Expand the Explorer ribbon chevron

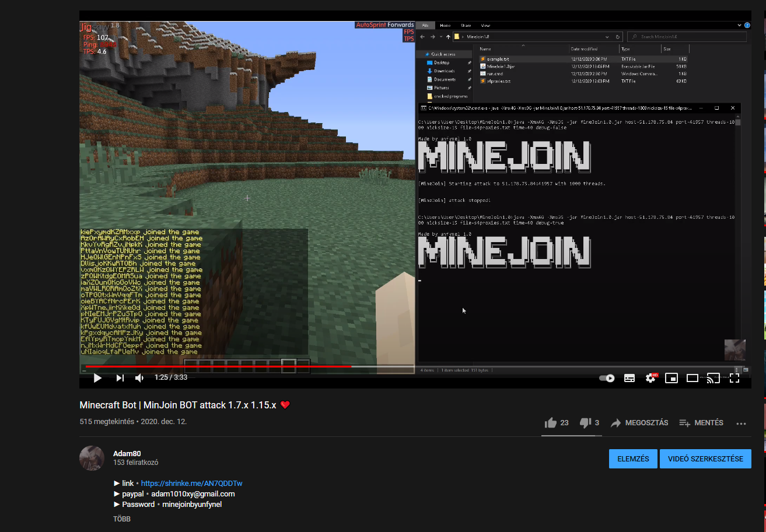tap(739, 26)
